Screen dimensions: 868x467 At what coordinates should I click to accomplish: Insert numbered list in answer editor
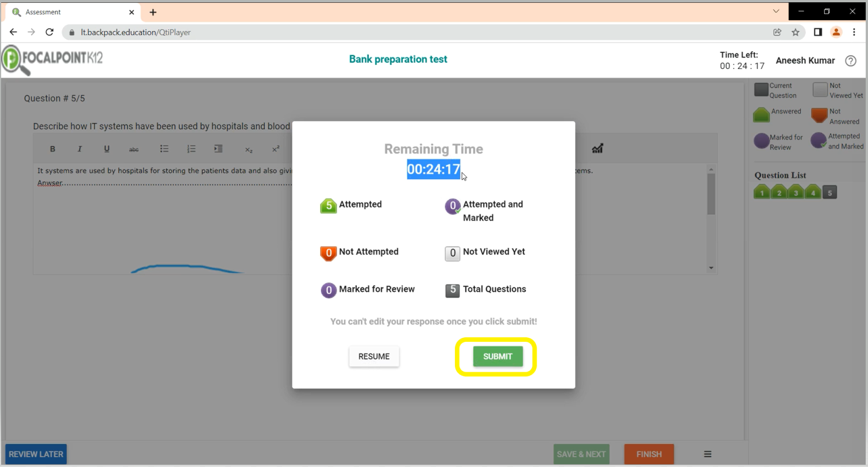click(191, 149)
